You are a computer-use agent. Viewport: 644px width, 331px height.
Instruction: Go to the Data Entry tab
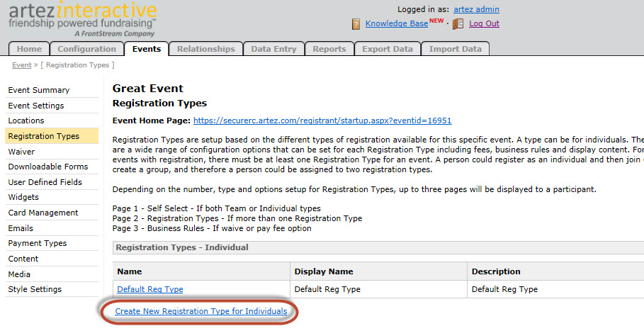click(x=273, y=49)
